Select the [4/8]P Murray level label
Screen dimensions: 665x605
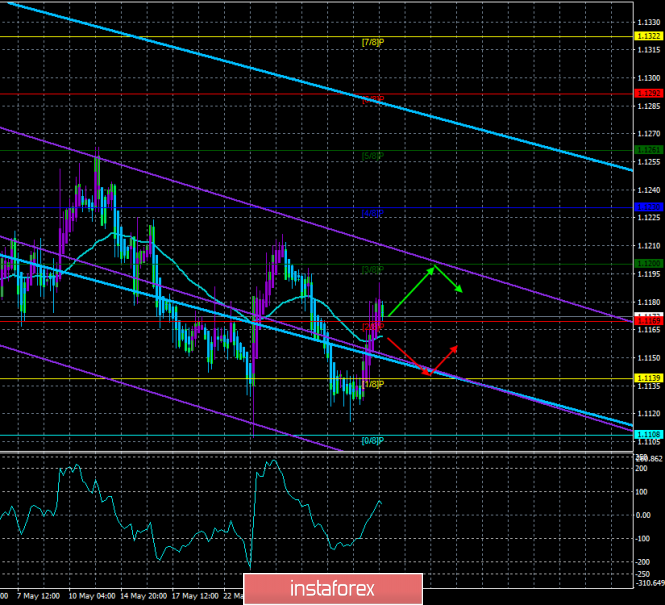[373, 213]
